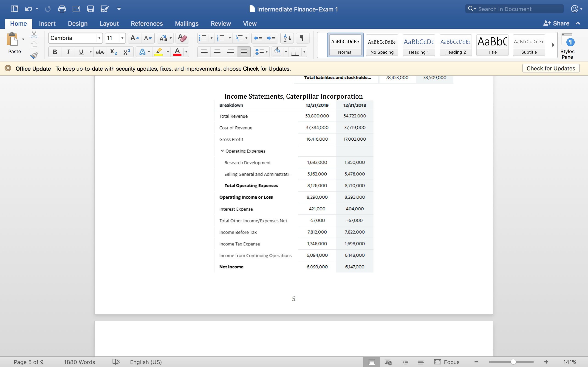The image size is (588, 367).
Task: Click the Format Painter brush icon
Action: tap(34, 56)
